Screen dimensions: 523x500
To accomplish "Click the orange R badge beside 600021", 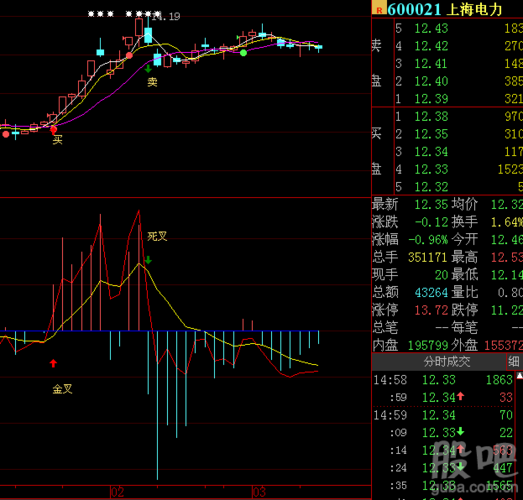I will point(379,8).
